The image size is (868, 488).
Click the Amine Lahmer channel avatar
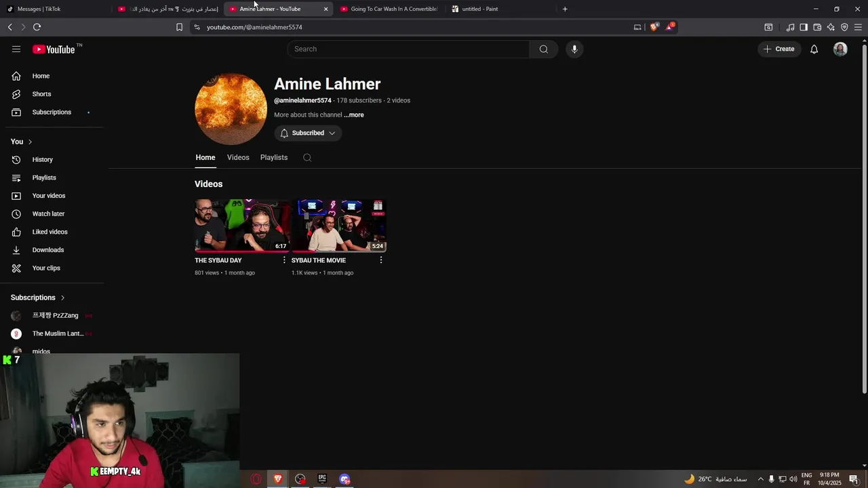pyautogui.click(x=231, y=109)
